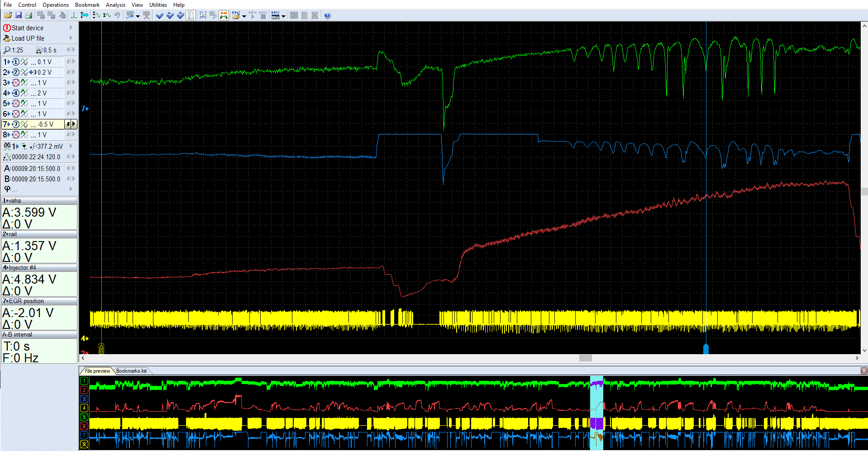Toggle the bookmark checklist icon

tap(191, 15)
